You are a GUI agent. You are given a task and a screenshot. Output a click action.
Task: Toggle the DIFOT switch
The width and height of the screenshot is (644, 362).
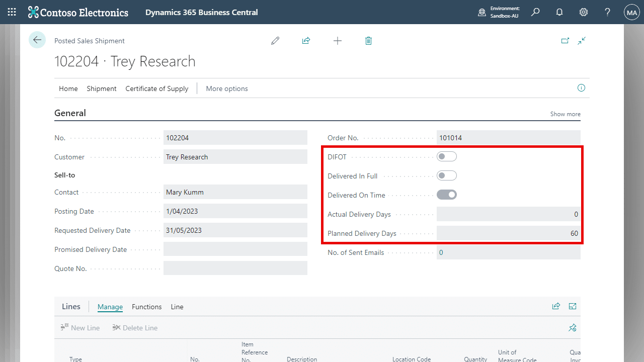point(447,157)
